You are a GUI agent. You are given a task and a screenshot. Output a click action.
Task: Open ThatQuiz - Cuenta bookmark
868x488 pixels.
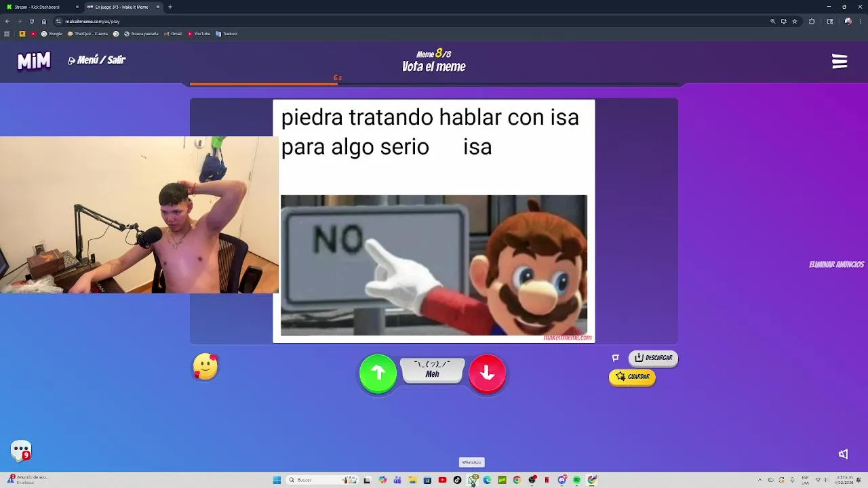[x=87, y=33]
